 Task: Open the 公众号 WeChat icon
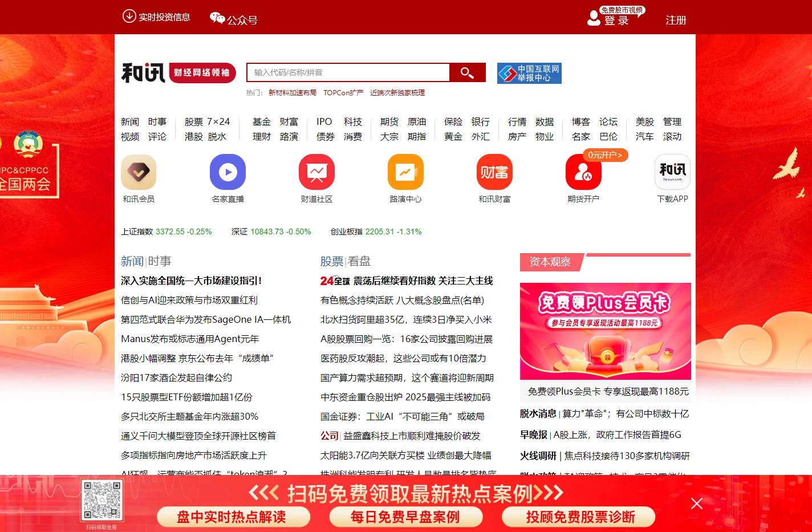tap(217, 18)
